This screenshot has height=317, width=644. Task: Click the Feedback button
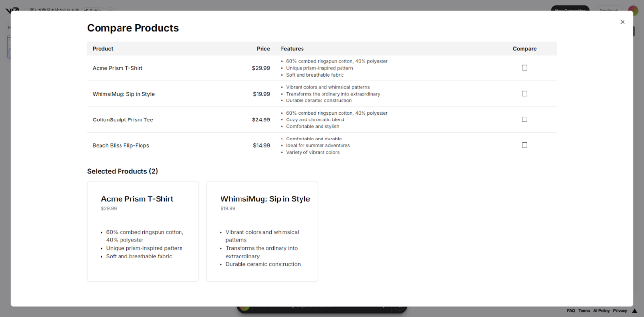click(608, 10)
